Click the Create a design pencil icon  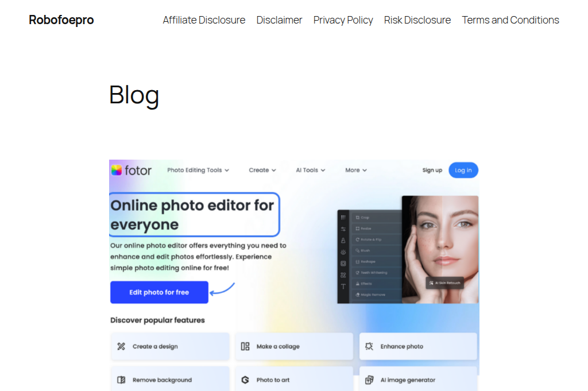point(121,346)
